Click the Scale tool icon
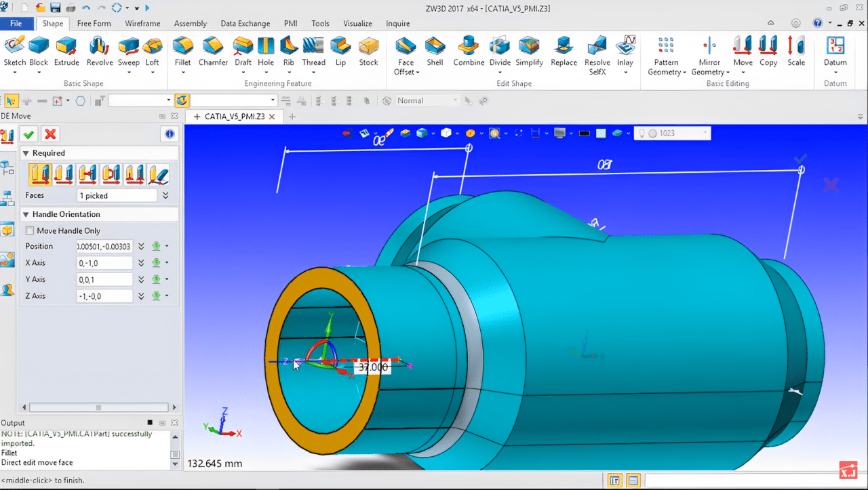Image resolution: width=868 pixels, height=490 pixels. click(x=796, y=52)
